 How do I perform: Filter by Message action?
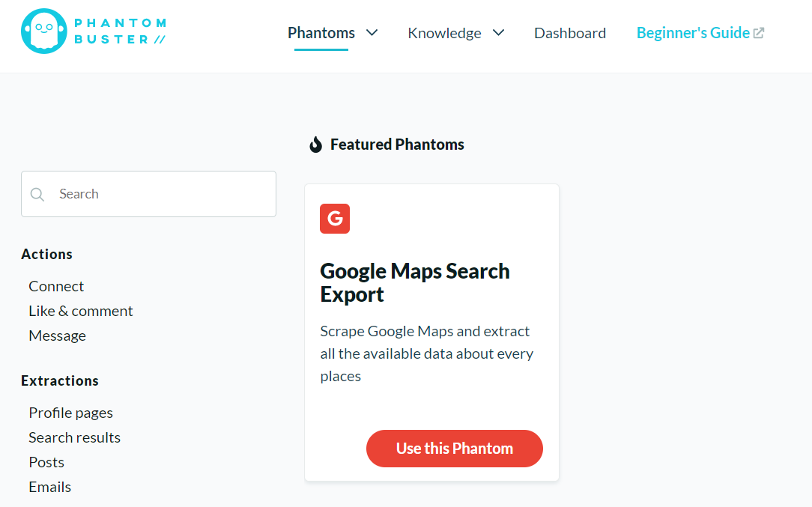(x=58, y=336)
